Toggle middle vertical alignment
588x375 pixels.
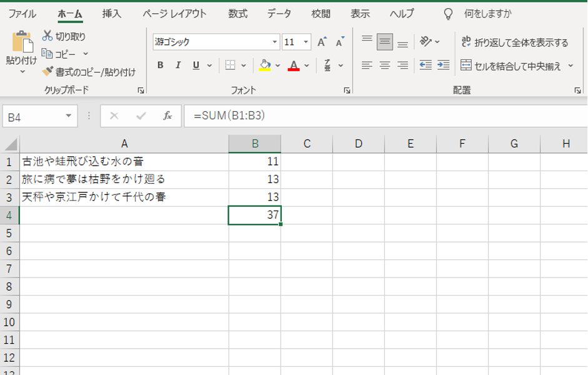[385, 42]
